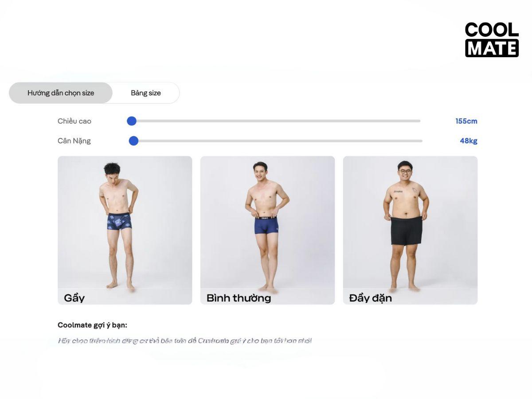Click the Chiều cao slider handle
Screen dimensions: 532x399
point(132,121)
